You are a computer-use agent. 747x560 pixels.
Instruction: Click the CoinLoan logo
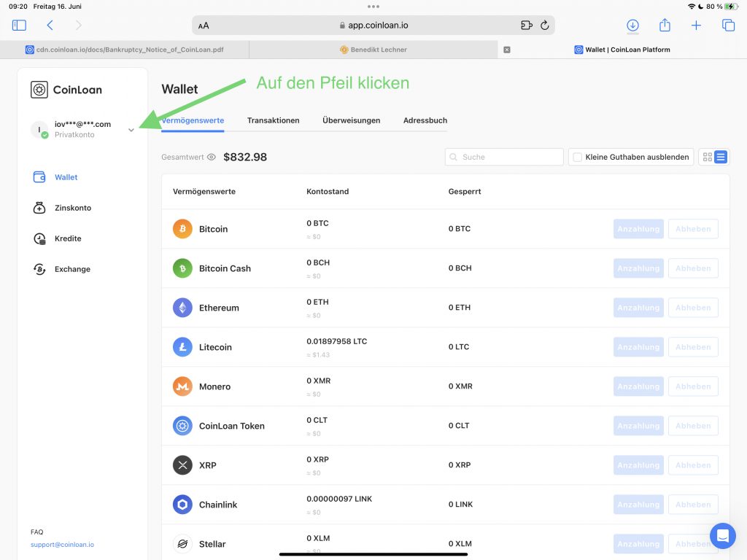(66, 90)
